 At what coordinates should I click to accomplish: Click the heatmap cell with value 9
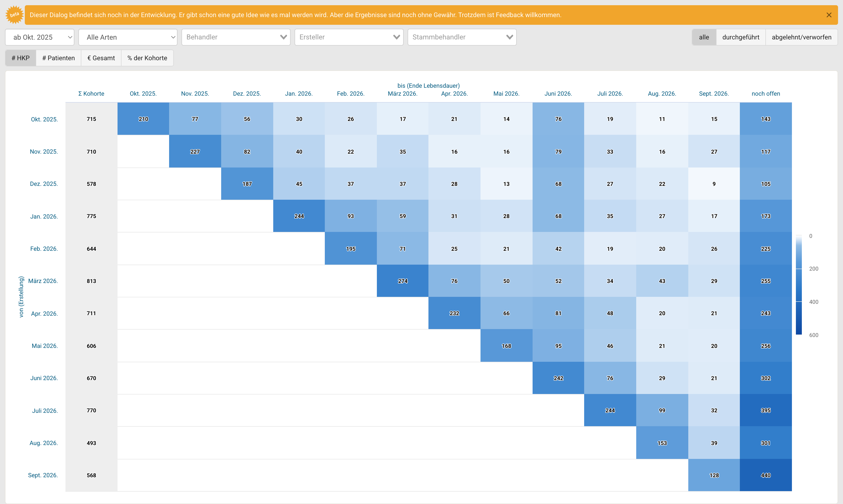tap(714, 184)
